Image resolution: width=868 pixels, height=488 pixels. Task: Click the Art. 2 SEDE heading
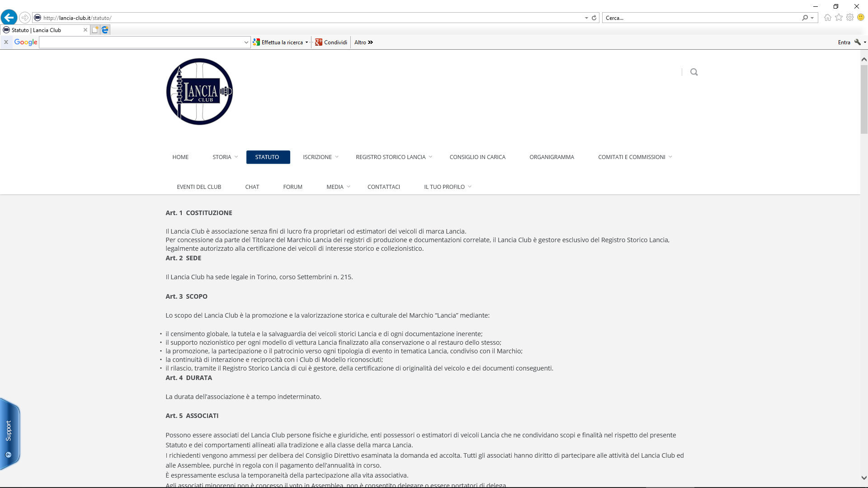click(184, 258)
